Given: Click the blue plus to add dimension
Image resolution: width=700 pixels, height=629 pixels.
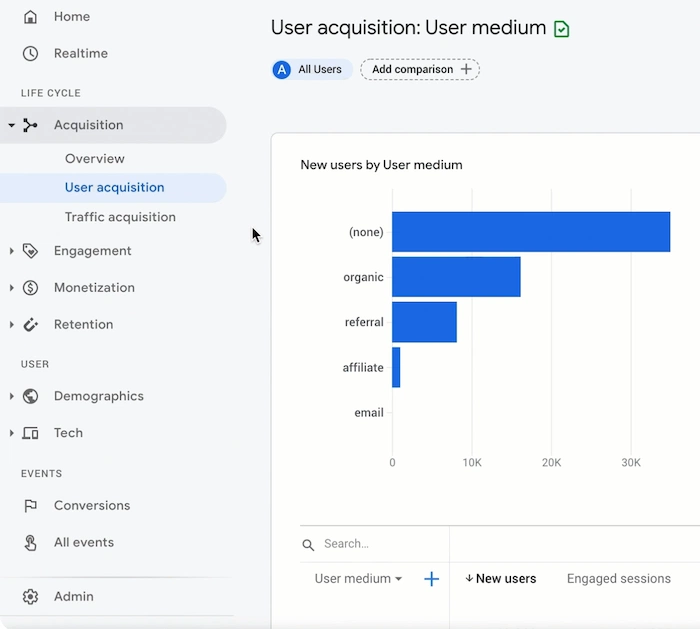Looking at the screenshot, I should tap(432, 579).
